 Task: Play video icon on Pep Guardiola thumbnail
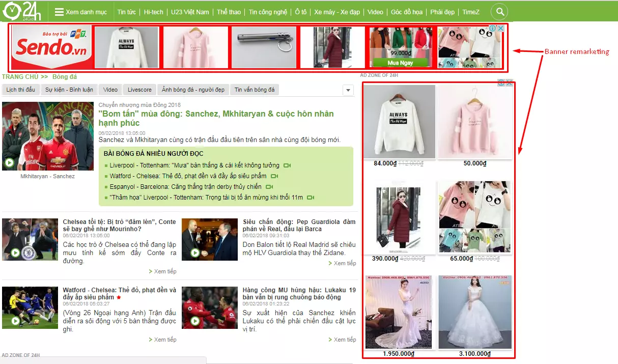tap(195, 253)
